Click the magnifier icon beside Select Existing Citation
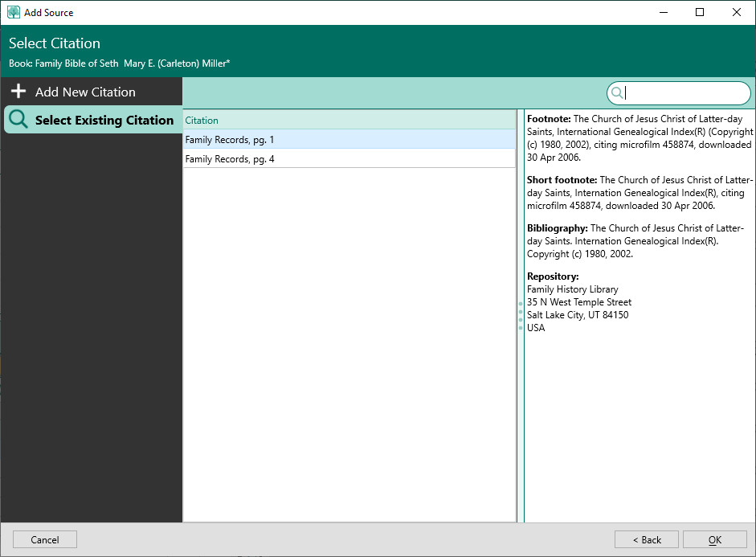 (x=18, y=121)
